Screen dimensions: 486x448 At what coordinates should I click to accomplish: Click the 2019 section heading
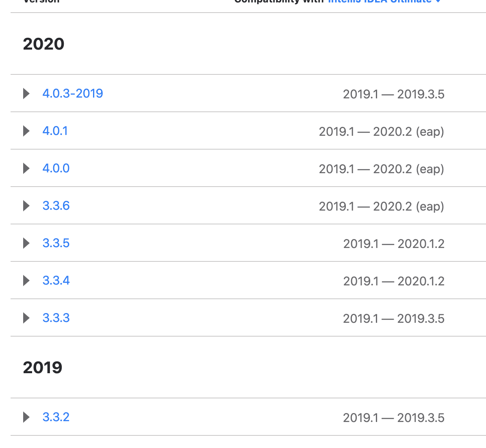point(43,367)
